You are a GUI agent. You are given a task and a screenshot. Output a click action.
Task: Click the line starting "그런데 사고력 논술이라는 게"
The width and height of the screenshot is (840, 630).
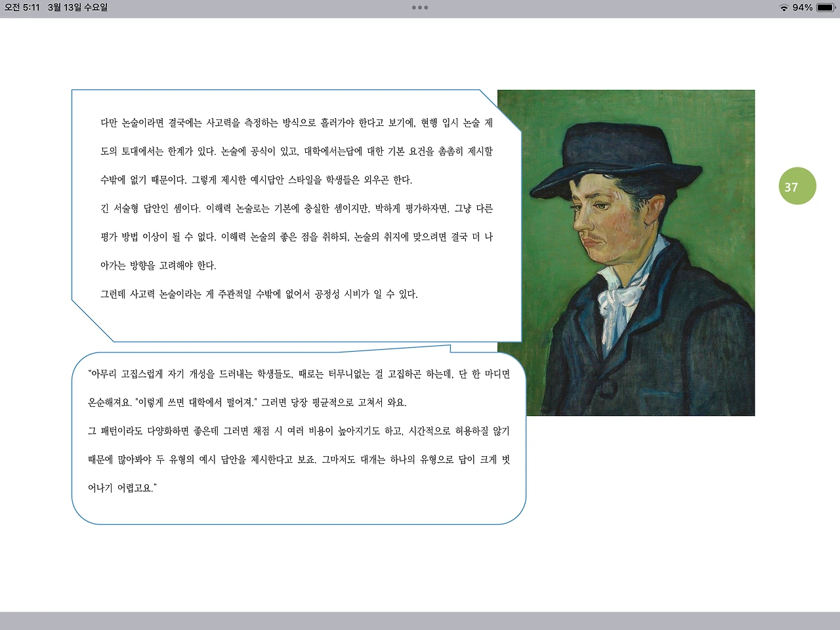259,294
